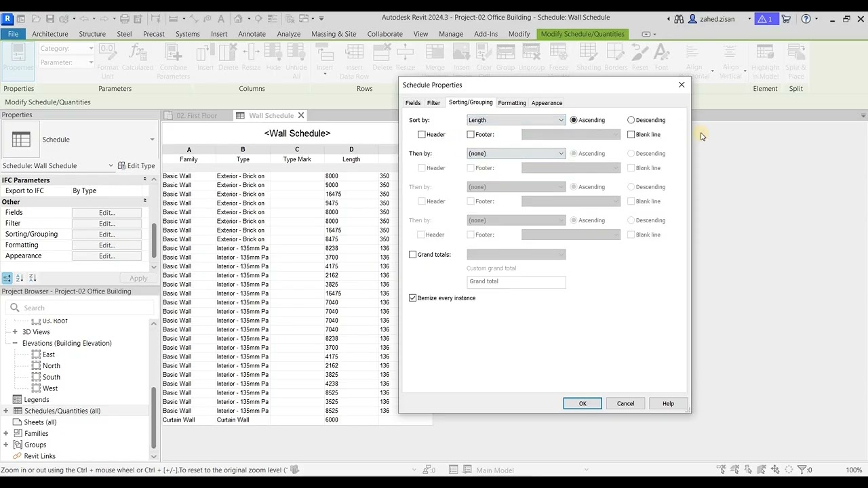The width and height of the screenshot is (868, 488).
Task: Click the Shading ribbon icon
Action: click(x=588, y=53)
